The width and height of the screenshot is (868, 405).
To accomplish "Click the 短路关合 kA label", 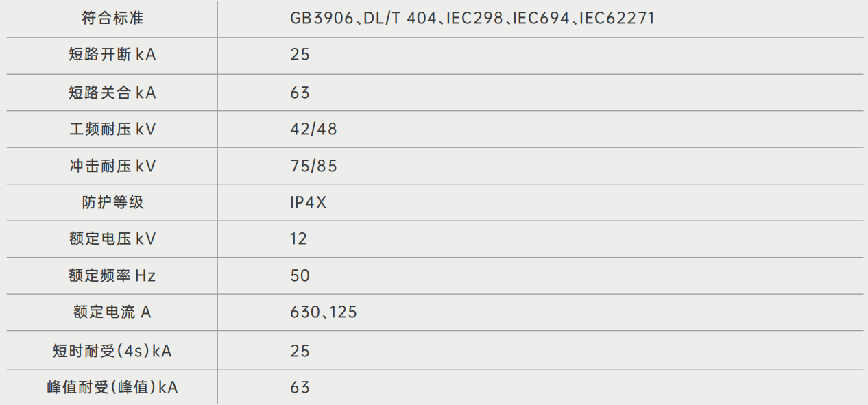I will click(112, 93).
